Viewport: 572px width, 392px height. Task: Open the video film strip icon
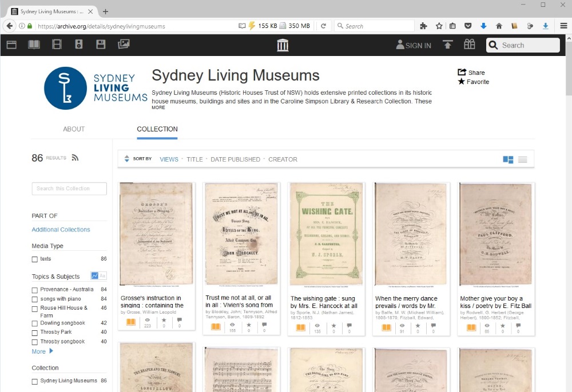pos(57,45)
